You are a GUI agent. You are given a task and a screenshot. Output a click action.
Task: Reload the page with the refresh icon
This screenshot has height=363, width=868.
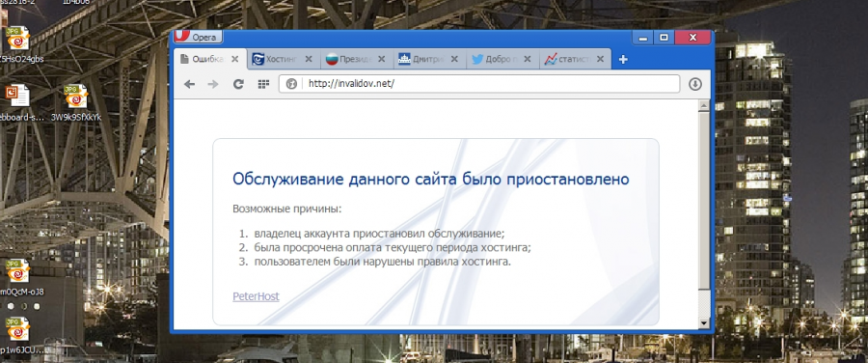pyautogui.click(x=238, y=84)
